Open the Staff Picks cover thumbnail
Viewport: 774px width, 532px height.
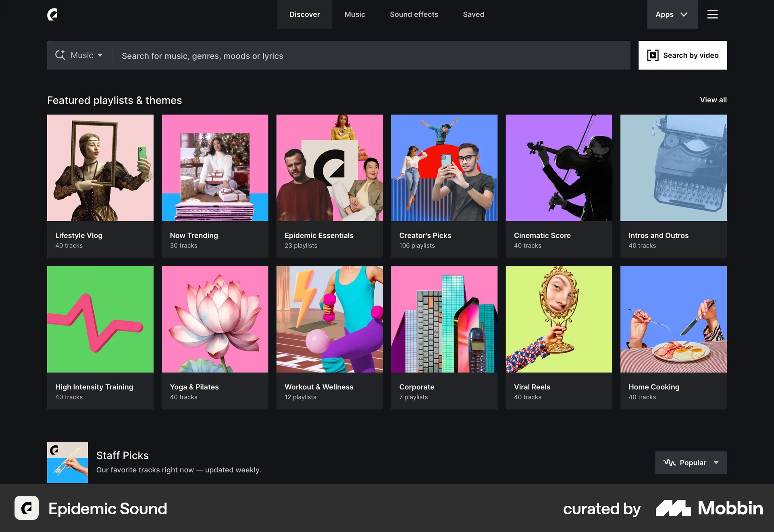pyautogui.click(x=67, y=462)
